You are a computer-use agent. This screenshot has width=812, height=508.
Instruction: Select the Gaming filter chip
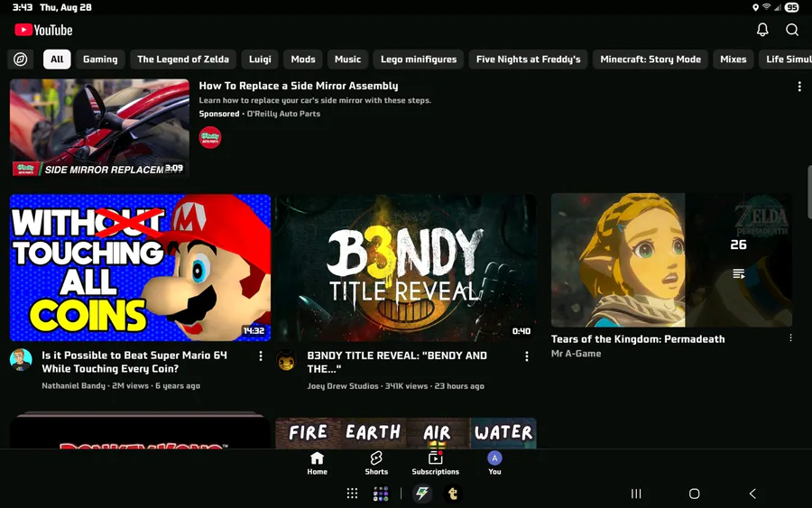[100, 59]
